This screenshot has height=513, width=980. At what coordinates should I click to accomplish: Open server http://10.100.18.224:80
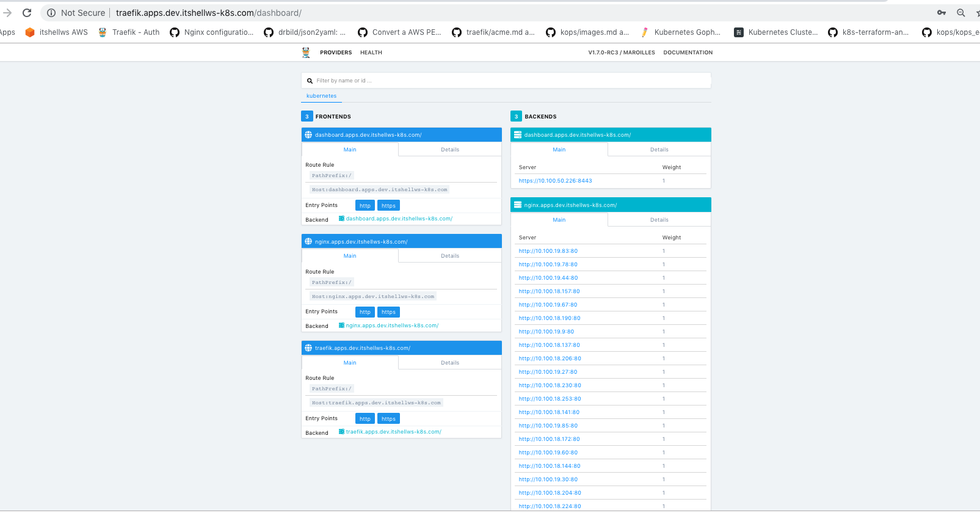550,506
